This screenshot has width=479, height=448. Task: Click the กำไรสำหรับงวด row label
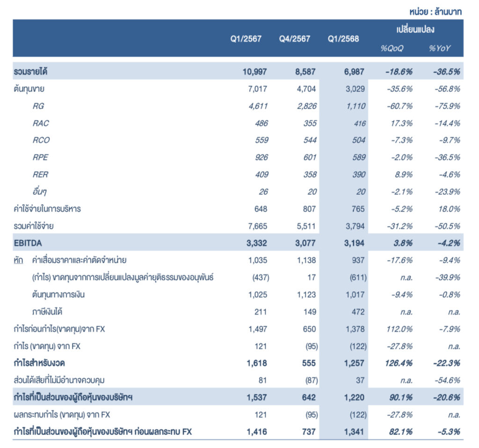tap(40, 364)
